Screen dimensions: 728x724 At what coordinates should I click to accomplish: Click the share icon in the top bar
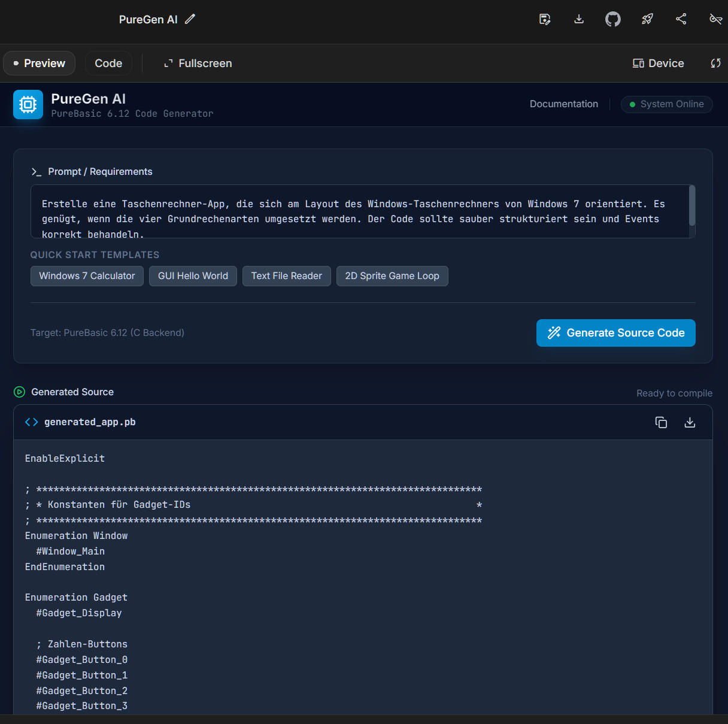pos(681,19)
